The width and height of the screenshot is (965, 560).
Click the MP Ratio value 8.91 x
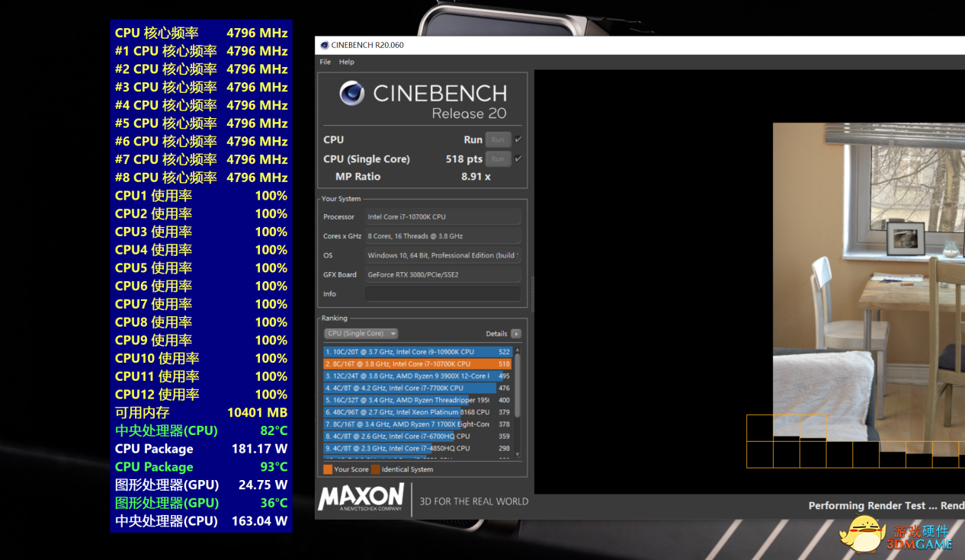(476, 177)
